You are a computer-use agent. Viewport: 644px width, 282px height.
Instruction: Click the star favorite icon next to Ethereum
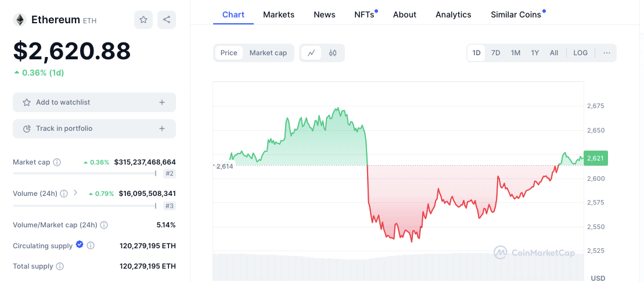tap(143, 20)
